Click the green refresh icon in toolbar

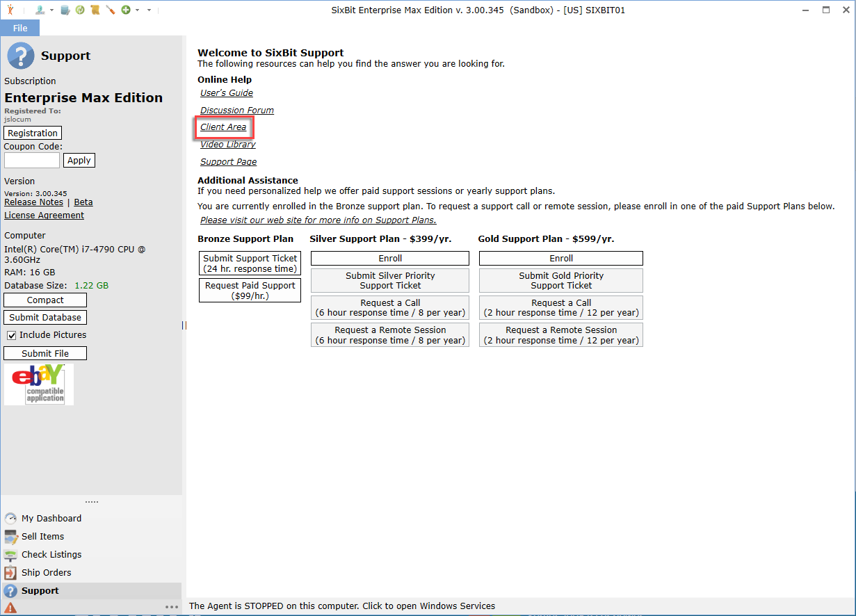click(80, 10)
